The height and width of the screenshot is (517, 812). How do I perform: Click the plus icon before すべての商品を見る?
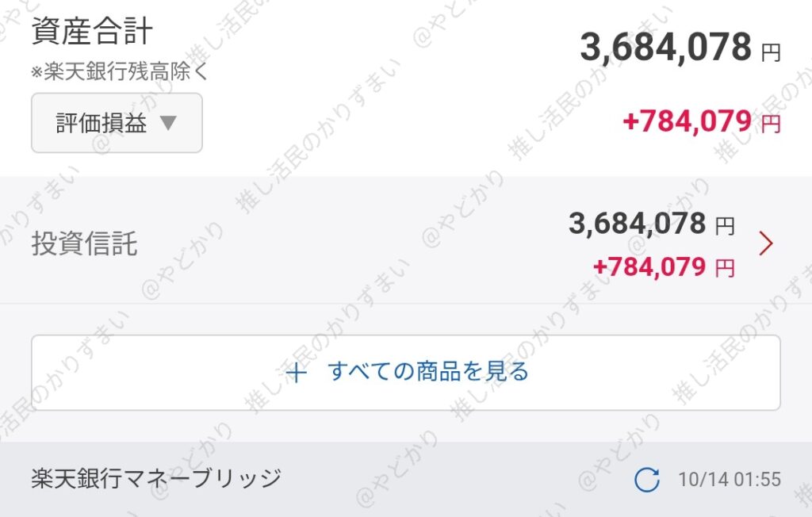[x=296, y=373]
